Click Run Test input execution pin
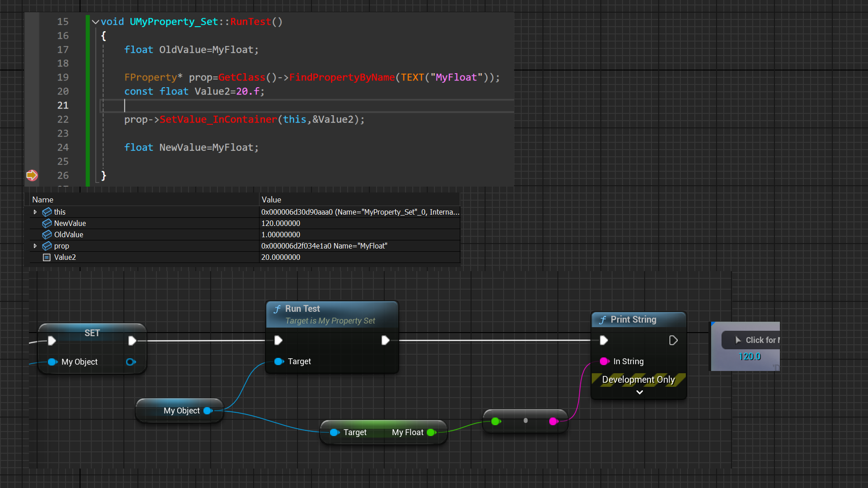The image size is (868, 488). (278, 340)
